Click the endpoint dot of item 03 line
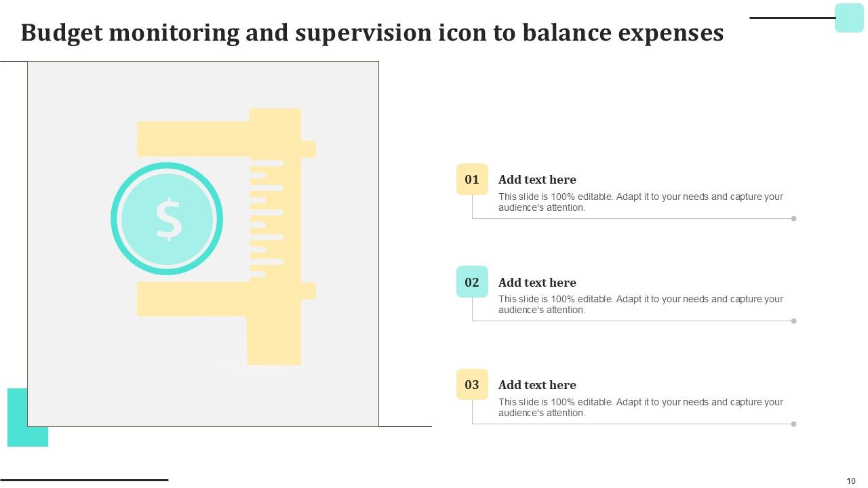Screen dimensions: 868x488 click(x=793, y=424)
